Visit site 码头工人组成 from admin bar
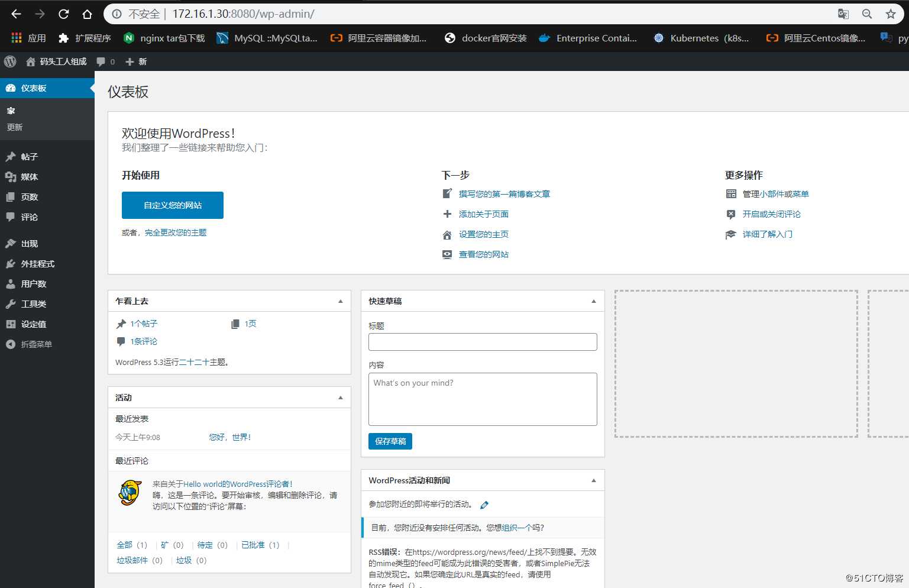 [56, 62]
